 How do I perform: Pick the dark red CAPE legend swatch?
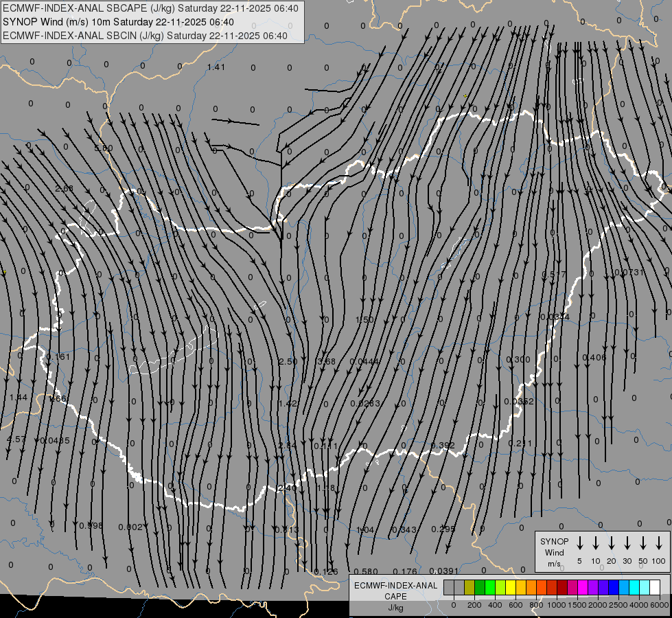562,588
